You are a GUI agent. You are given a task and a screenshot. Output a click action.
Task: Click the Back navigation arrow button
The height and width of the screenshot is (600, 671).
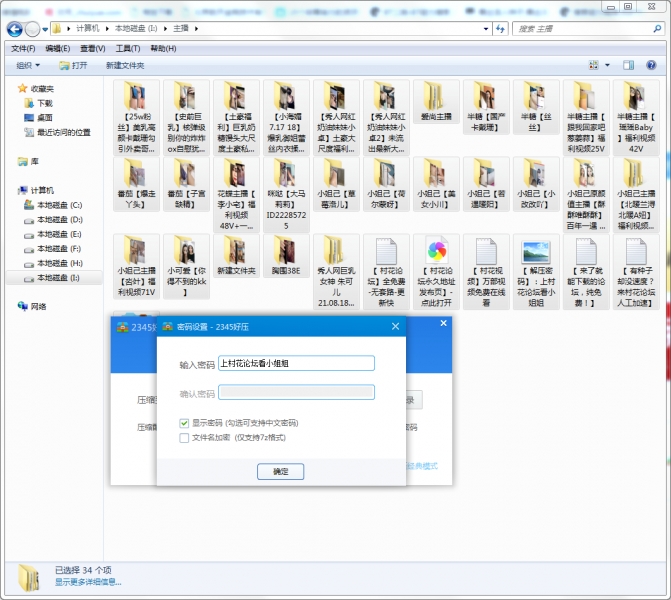[13, 29]
